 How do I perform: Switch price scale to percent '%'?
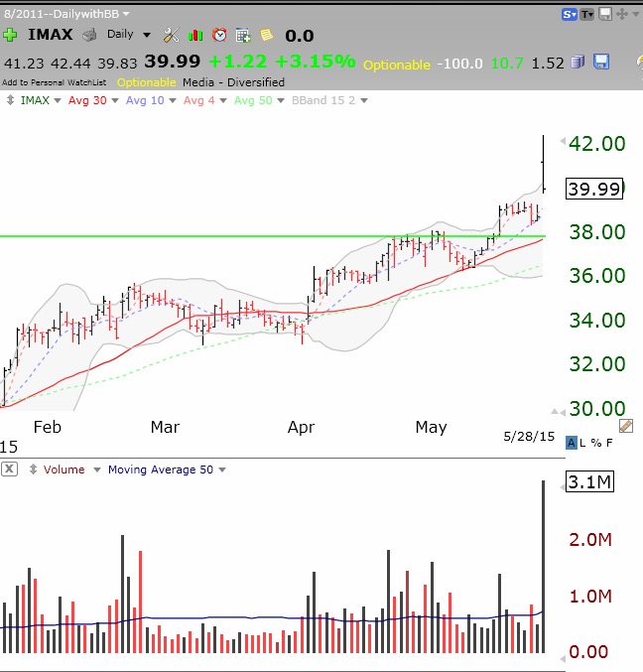tap(595, 443)
